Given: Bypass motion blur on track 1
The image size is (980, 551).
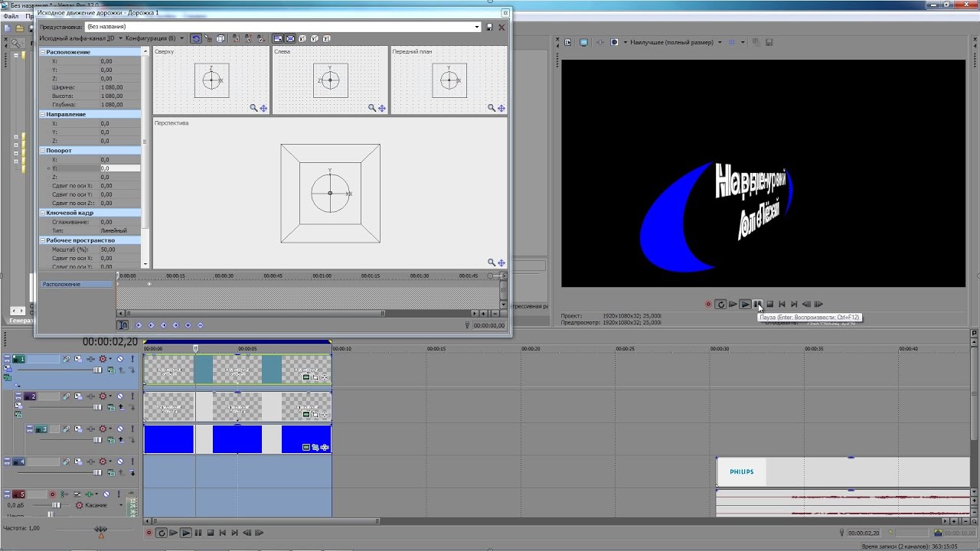Looking at the screenshot, I should [x=67, y=359].
